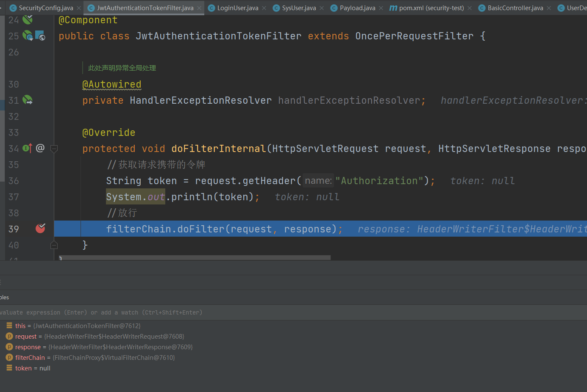This screenshot has height=392, width=587.
Task: Select the request variable in debugger
Action: (x=26, y=337)
